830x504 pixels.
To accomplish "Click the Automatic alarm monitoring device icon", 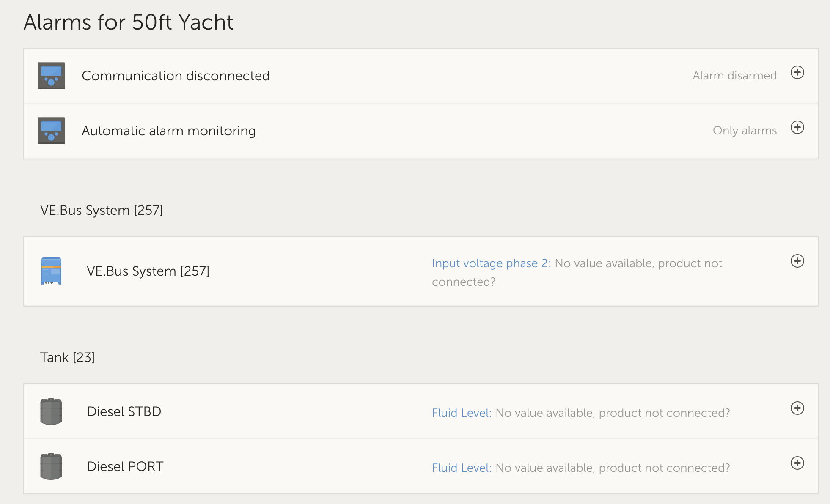I will pos(51,131).
